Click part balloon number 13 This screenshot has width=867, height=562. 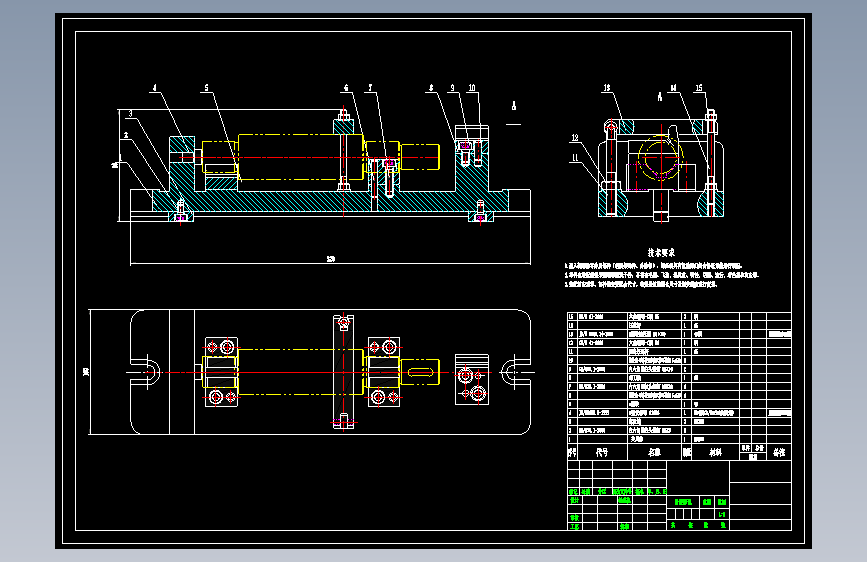[607, 88]
